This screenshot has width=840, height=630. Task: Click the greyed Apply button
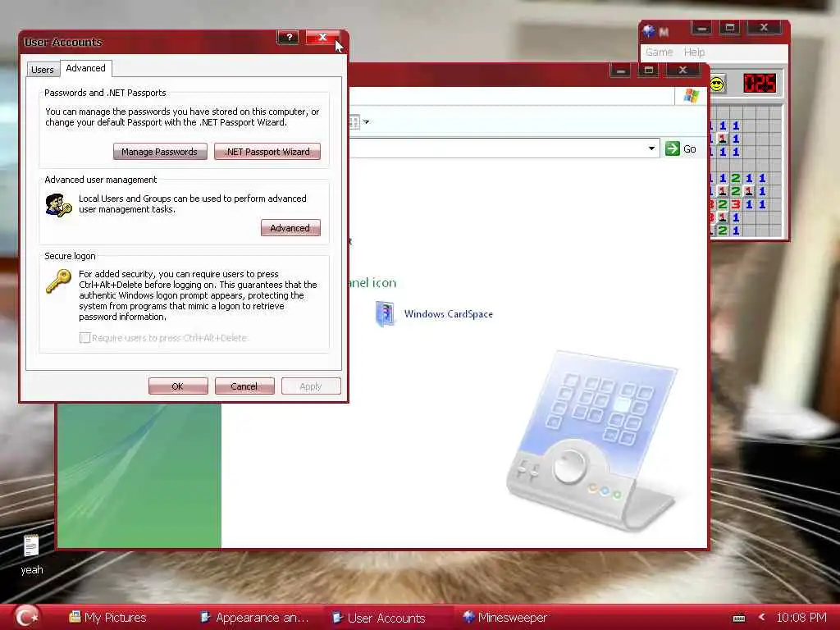point(311,386)
